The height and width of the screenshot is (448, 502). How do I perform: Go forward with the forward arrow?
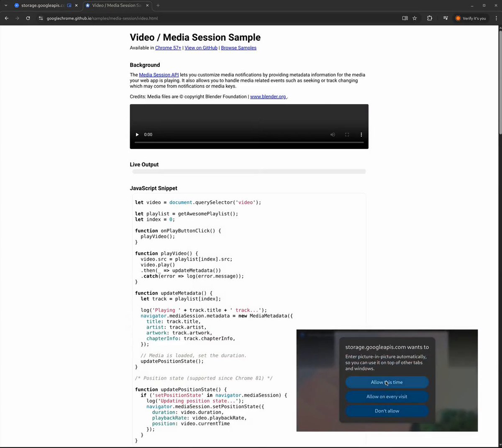17,18
